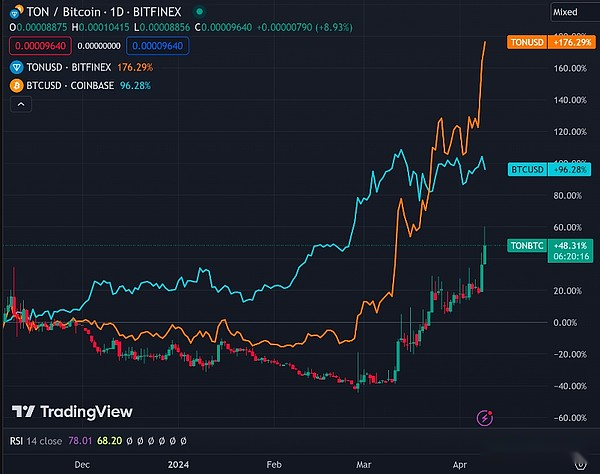
Task: Click the cyan BTCUSD price scale label
Action: [x=549, y=169]
